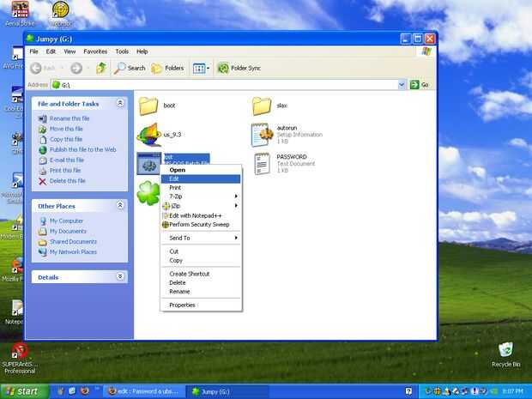The width and height of the screenshot is (532, 399).
Task: Click the Firefox quick launch icon
Action: [x=84, y=391]
